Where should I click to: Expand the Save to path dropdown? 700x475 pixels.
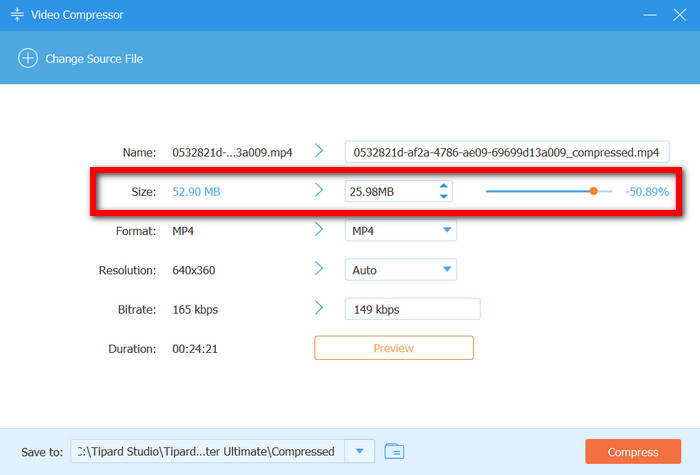[x=359, y=451]
